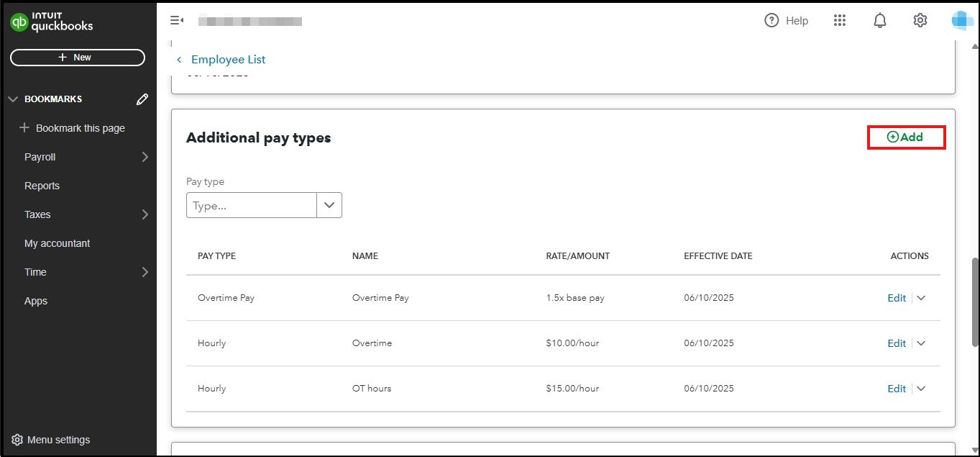Image resolution: width=980 pixels, height=457 pixels.
Task: Open My accountant in the sidebar
Action: (x=57, y=243)
